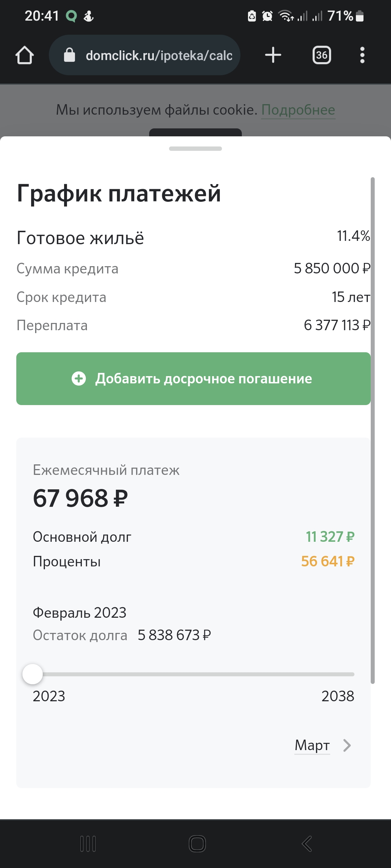Tap the padlock site security icon
The width and height of the screenshot is (391, 868).
point(70,55)
